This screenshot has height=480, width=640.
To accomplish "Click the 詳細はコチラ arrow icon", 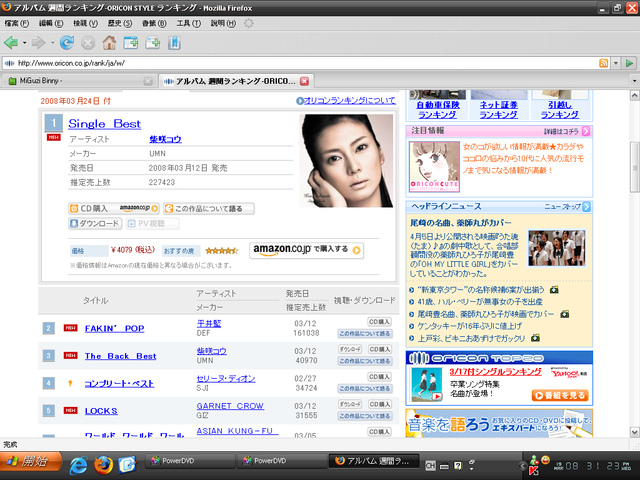I will tap(586, 131).
